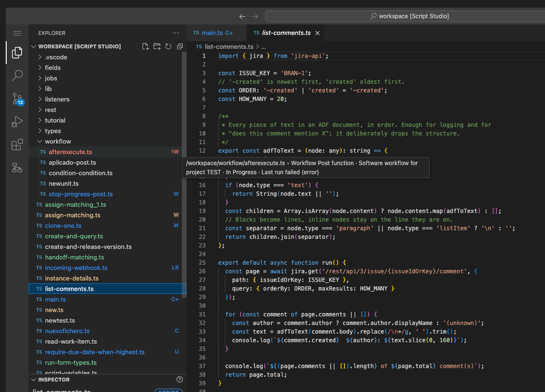The image size is (545, 392).
Task: Collapse all folders in Explorer
Action: [180, 46]
